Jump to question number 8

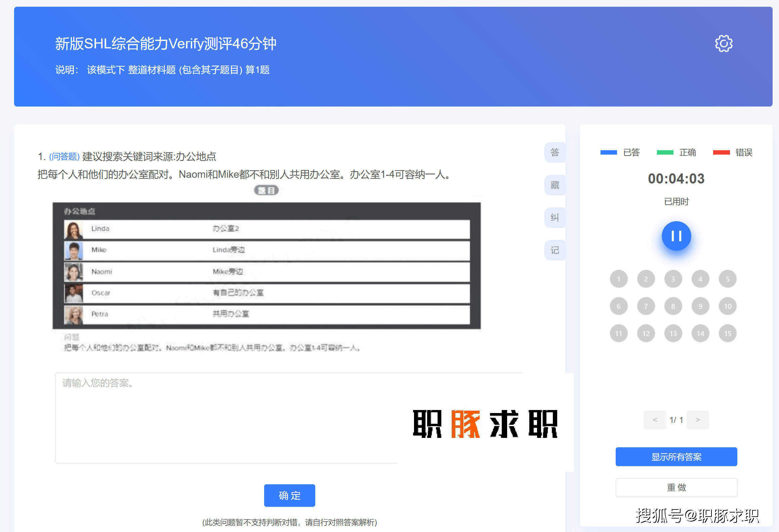pos(673,306)
